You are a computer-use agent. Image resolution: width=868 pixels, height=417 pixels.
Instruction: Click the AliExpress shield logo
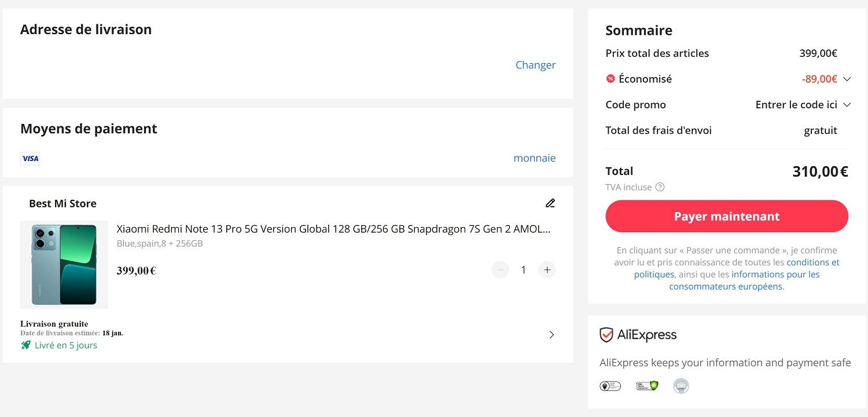[x=606, y=335]
